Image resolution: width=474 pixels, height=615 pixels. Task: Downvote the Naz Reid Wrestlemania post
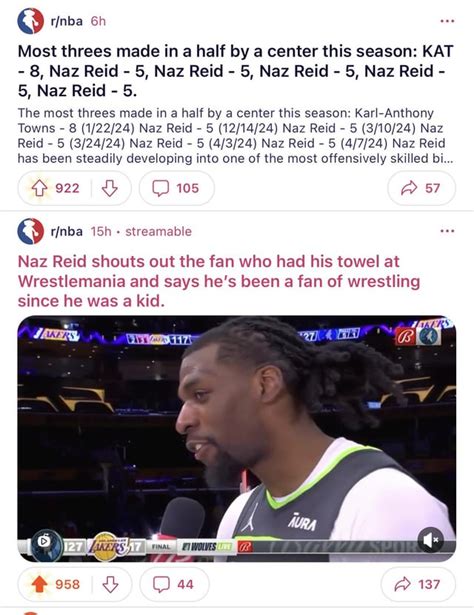pos(110,584)
